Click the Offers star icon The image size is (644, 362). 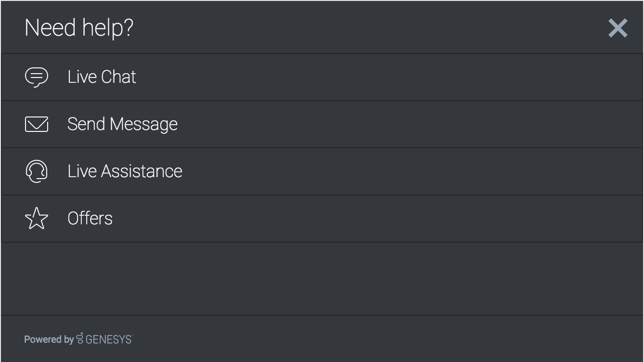point(37,219)
